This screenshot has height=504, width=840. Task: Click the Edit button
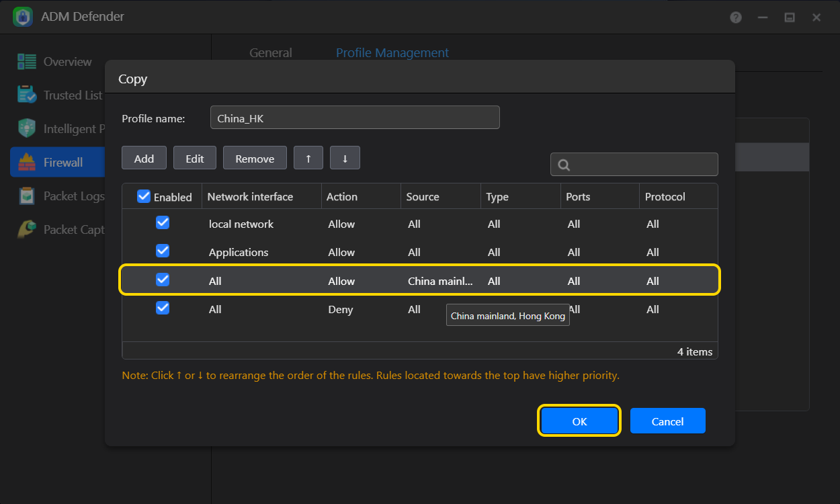pos(195,158)
